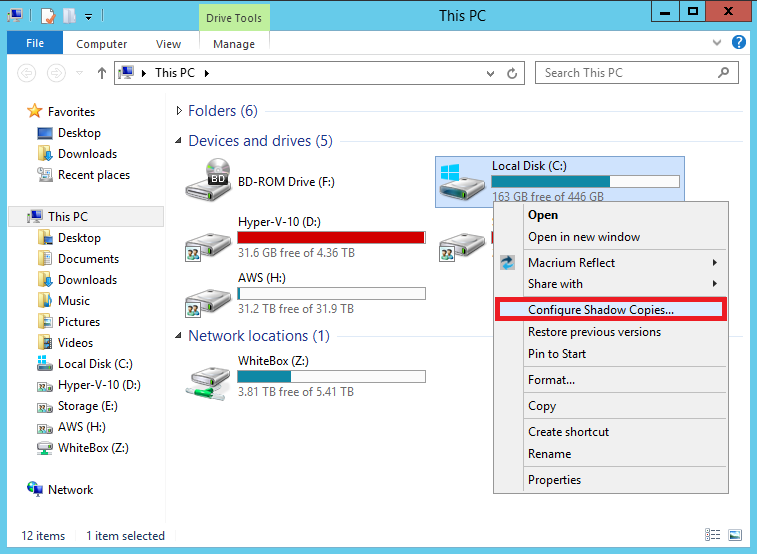Expand the Folders (6) group

(x=179, y=111)
